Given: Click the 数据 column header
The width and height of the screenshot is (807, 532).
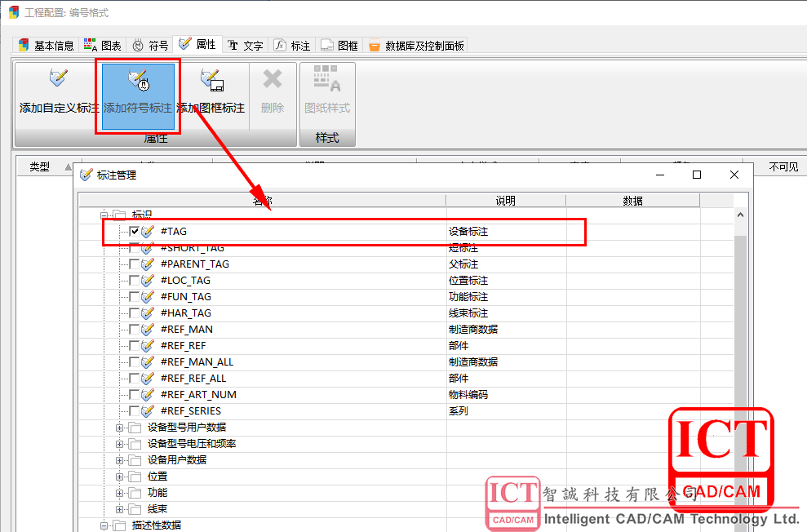Looking at the screenshot, I should [x=632, y=201].
